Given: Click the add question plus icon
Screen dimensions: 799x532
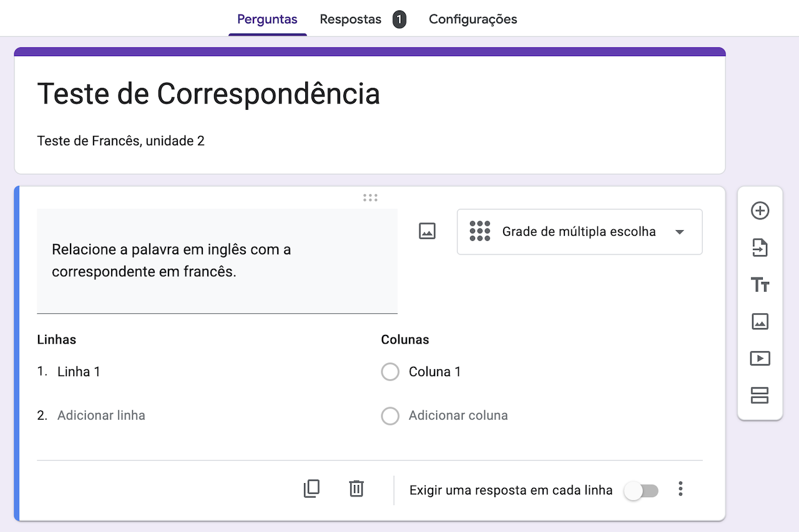Looking at the screenshot, I should 760,211.
